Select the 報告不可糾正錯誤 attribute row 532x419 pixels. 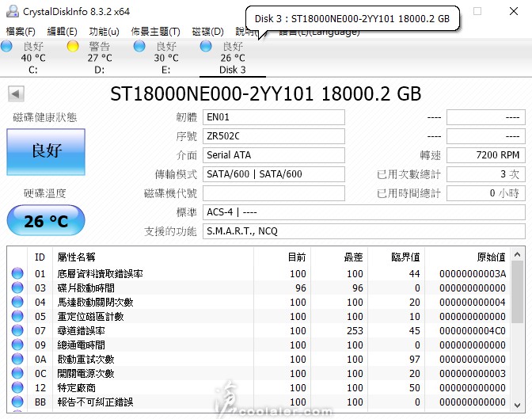[x=259, y=402]
